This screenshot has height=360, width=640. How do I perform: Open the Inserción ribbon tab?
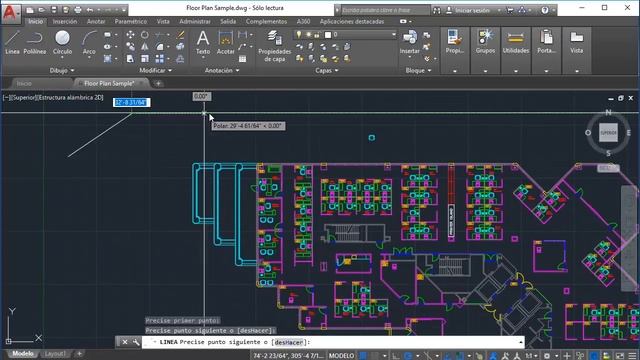[x=65, y=21]
